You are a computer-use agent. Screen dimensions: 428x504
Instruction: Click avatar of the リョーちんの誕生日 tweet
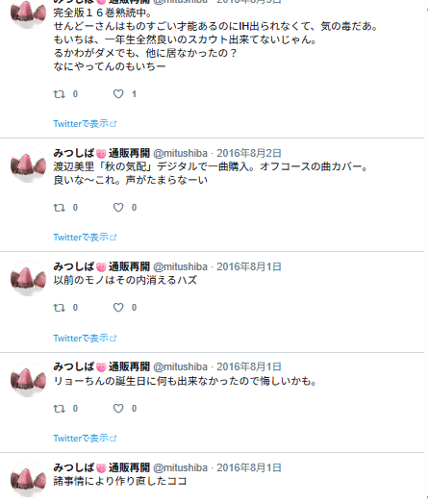coord(28,379)
